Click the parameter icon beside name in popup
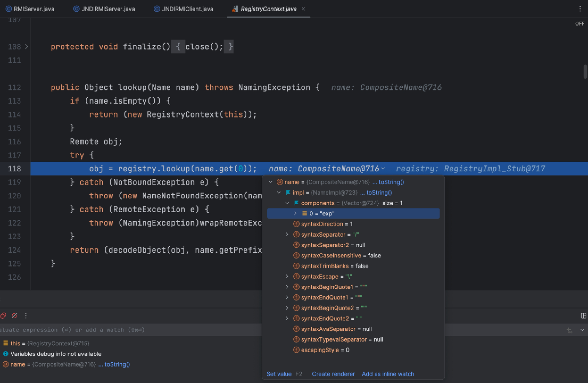Viewport: 588px width, 383px height. [279, 182]
